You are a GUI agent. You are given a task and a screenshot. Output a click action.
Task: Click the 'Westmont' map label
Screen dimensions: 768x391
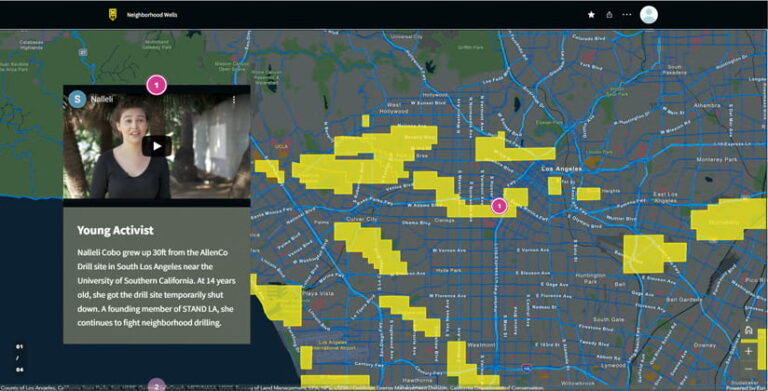(x=481, y=345)
